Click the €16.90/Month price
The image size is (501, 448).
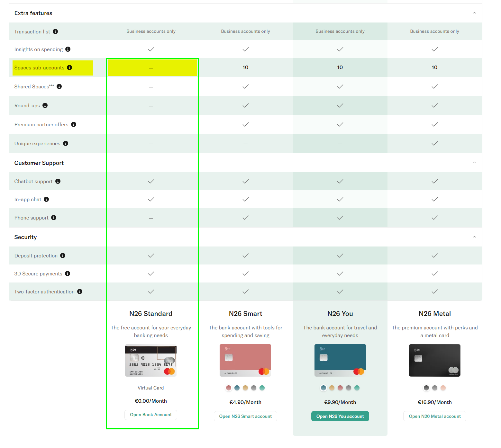(435, 402)
